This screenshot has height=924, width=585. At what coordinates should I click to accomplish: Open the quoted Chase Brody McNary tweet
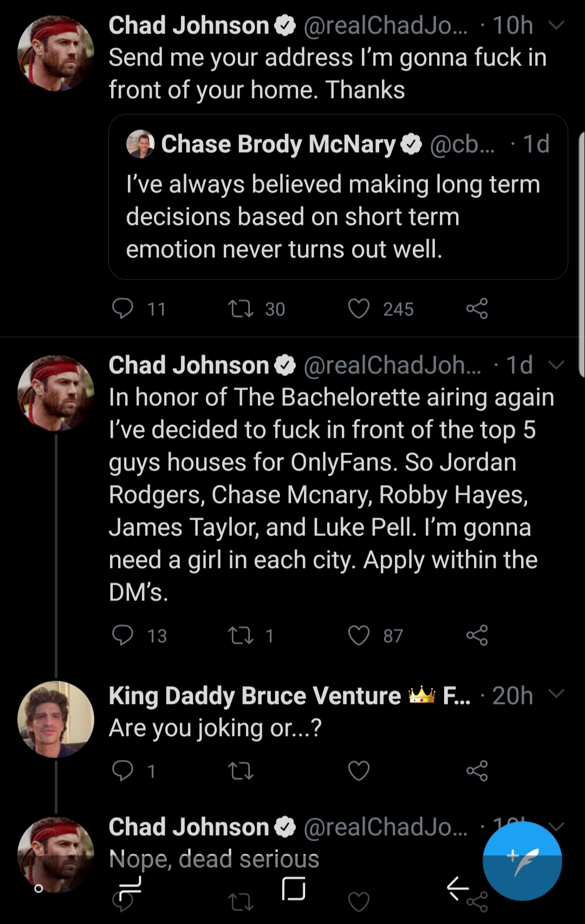[338, 197]
